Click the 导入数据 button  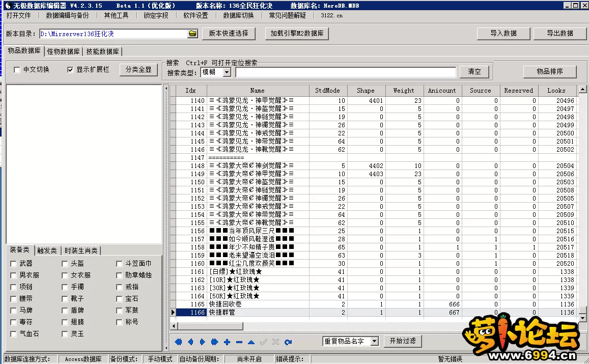[x=503, y=34]
